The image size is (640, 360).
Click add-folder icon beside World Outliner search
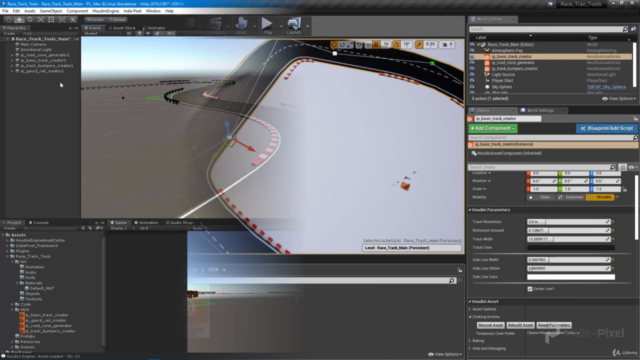633,29
